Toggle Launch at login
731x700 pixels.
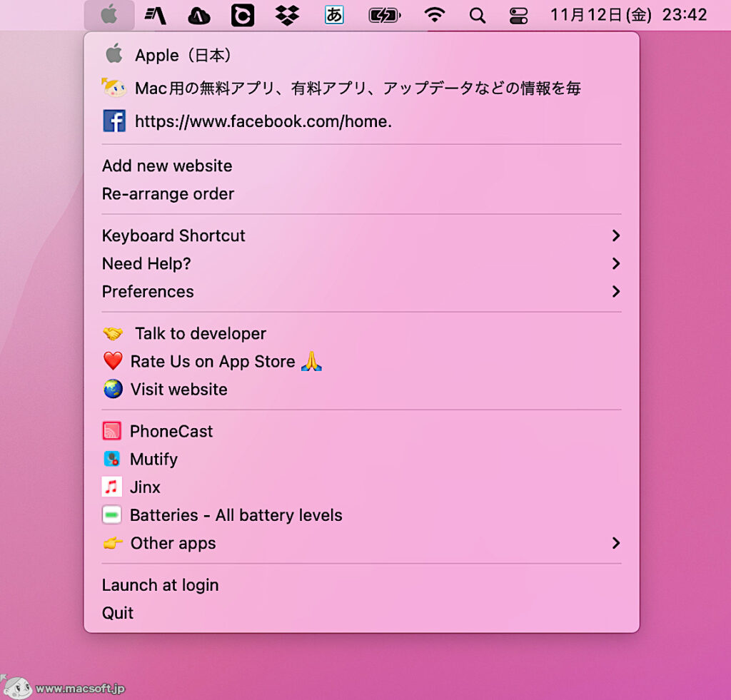(x=361, y=585)
